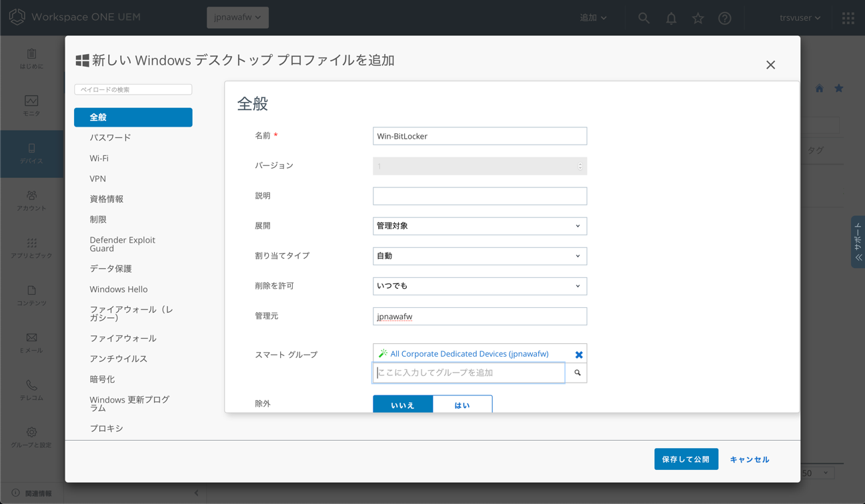Click 保存して公開 button

[686, 459]
